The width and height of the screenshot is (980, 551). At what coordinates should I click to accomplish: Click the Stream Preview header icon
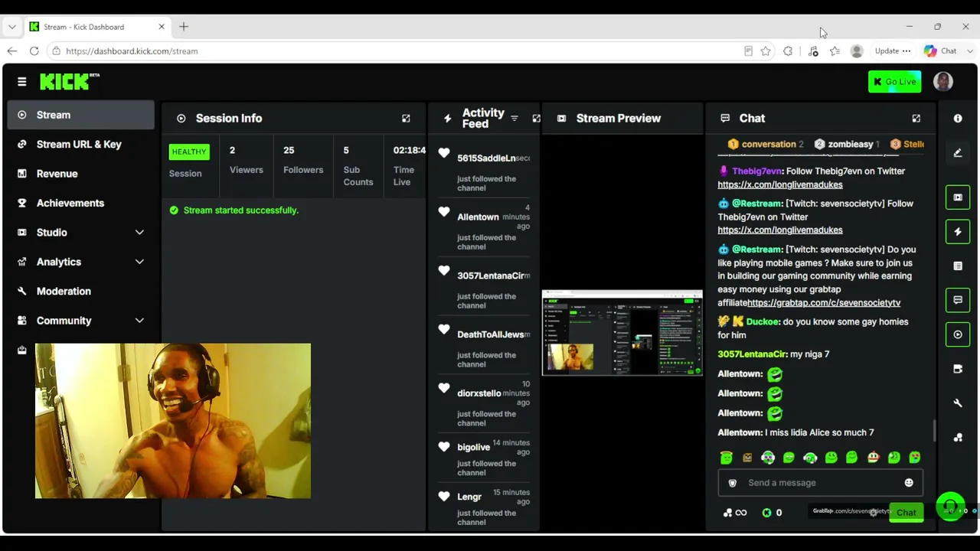click(561, 119)
